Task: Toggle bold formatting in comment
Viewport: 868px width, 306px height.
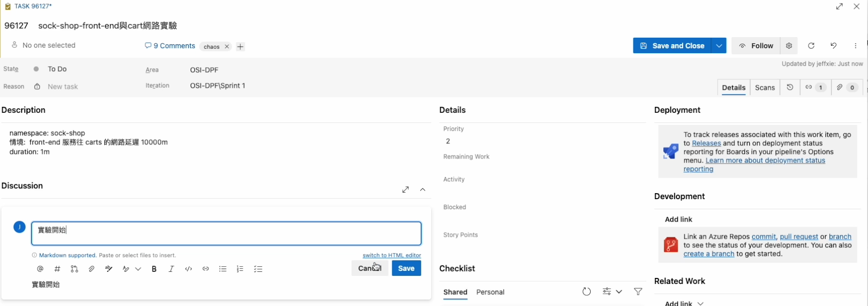Action: point(154,269)
